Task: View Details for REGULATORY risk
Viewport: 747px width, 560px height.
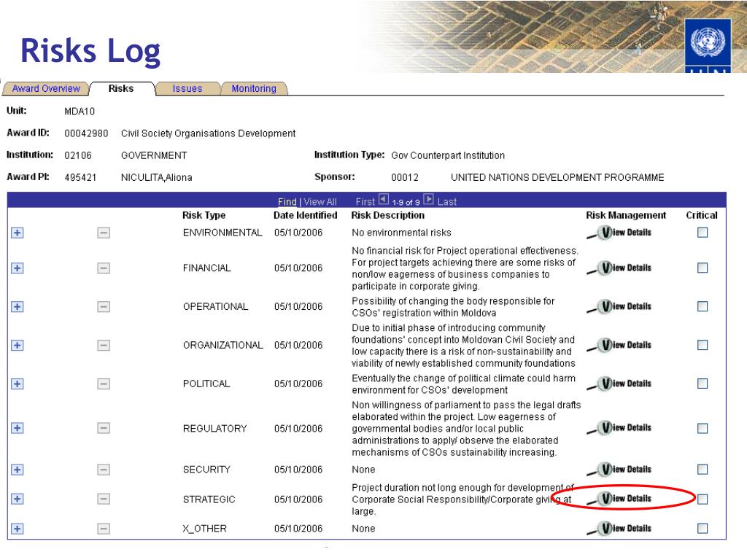Action: [x=619, y=428]
